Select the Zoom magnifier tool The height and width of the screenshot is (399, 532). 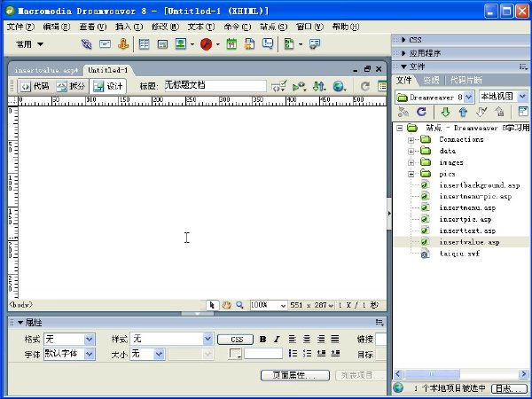tap(239, 305)
